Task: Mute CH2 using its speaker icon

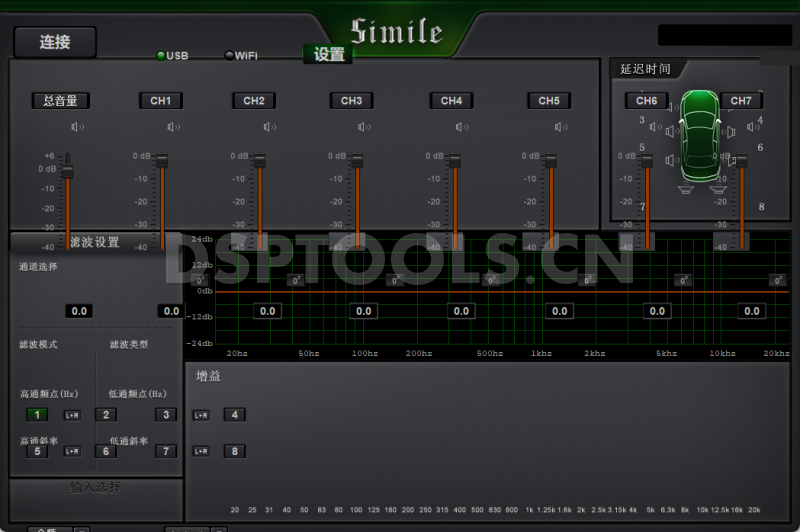Action: (x=269, y=127)
